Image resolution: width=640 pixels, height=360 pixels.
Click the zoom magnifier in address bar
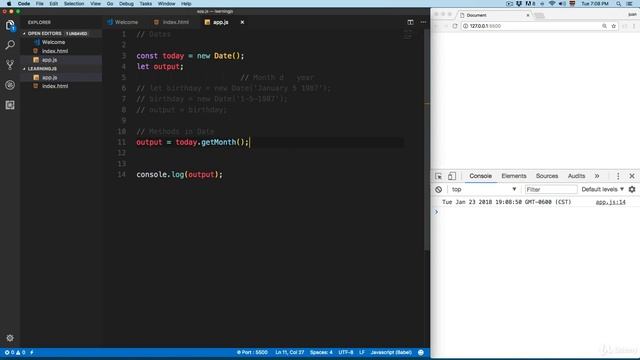coord(604,26)
